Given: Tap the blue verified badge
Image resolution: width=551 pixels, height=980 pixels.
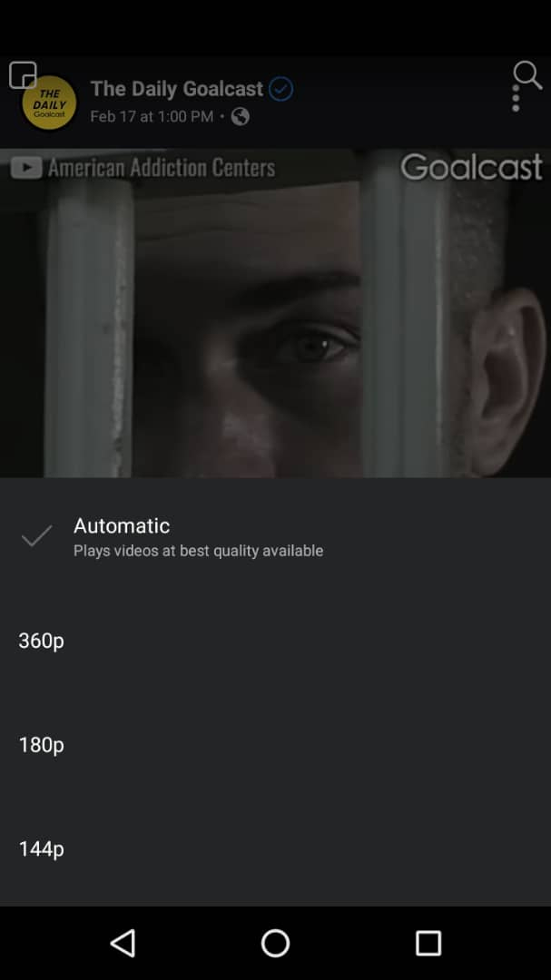Looking at the screenshot, I should click(280, 89).
